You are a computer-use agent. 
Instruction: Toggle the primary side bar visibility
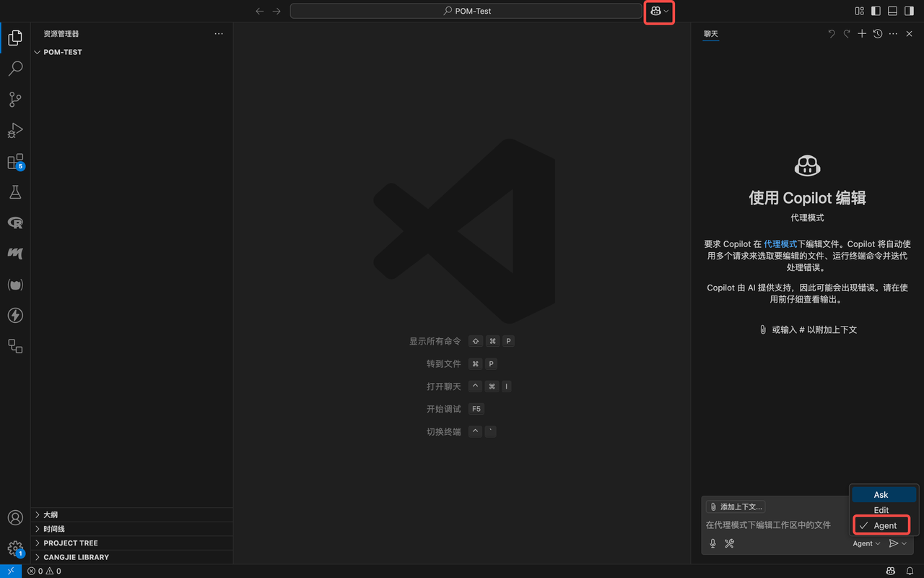coord(876,11)
